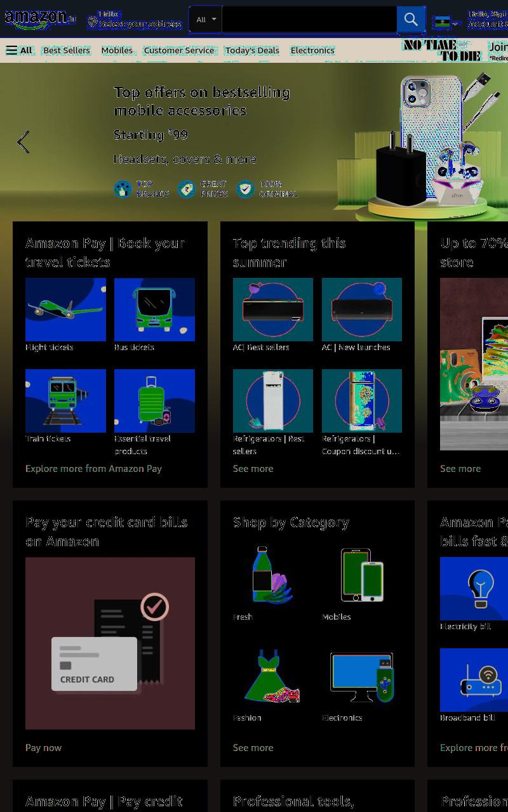
Task: Open Flight tickets airplane image
Action: click(65, 310)
